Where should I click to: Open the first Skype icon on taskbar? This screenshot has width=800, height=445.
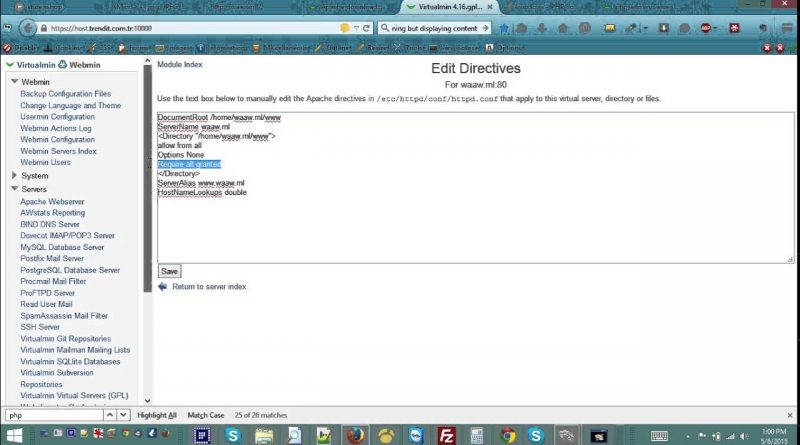point(233,435)
